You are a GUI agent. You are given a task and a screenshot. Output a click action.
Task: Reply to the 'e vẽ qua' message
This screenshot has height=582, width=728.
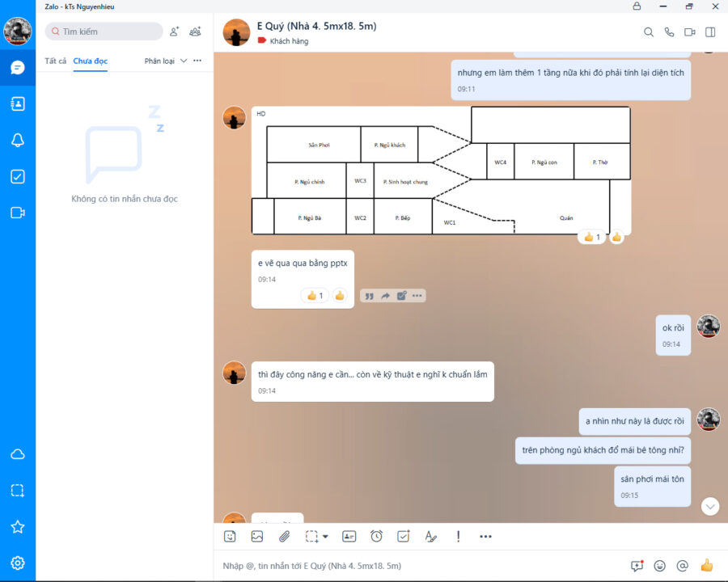pyautogui.click(x=369, y=296)
